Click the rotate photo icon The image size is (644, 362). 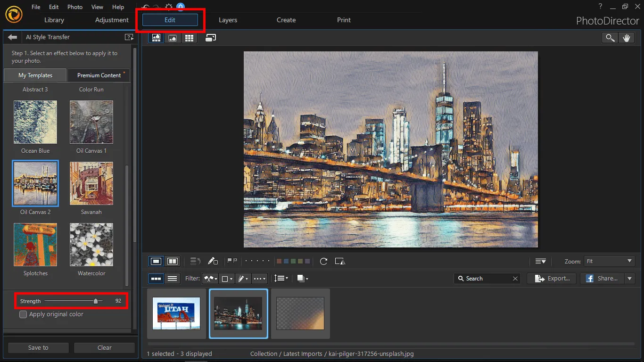[323, 261]
